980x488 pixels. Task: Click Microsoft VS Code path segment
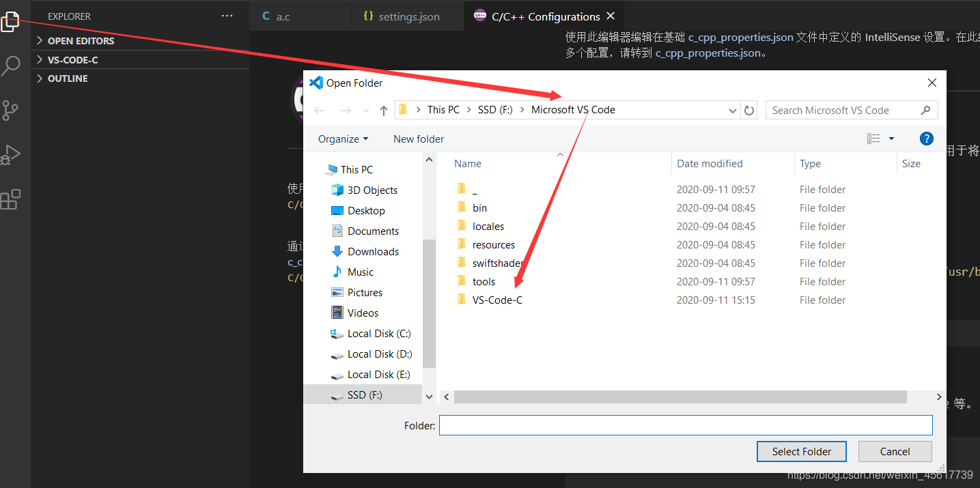point(573,110)
